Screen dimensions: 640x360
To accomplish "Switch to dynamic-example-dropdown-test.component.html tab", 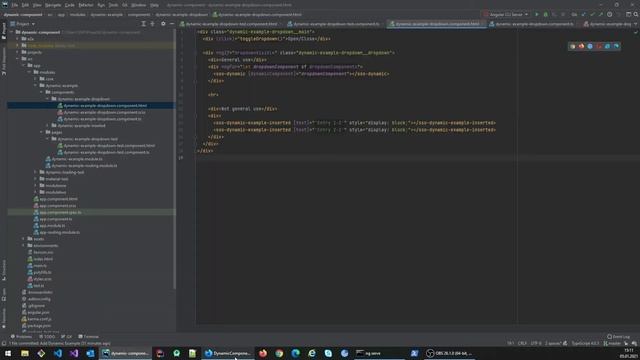I will (229, 24).
